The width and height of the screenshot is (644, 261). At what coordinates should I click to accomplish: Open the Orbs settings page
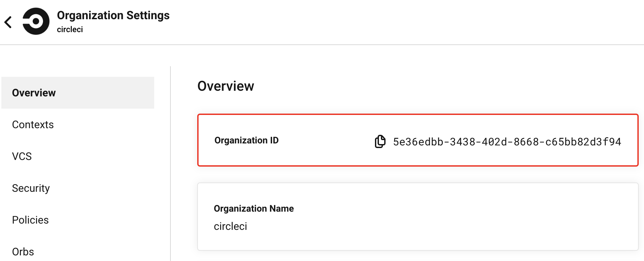[x=23, y=252]
